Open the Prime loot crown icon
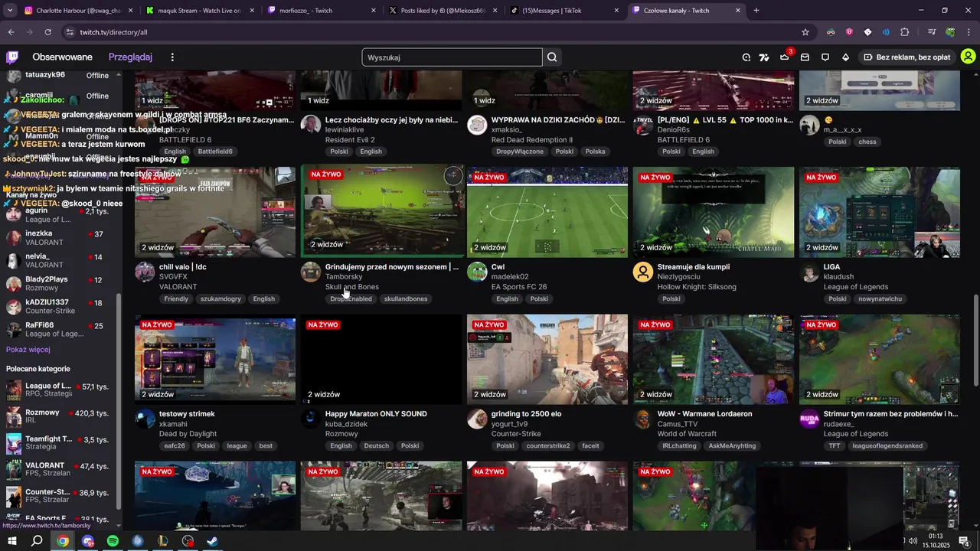The image size is (980, 551). coord(785,57)
